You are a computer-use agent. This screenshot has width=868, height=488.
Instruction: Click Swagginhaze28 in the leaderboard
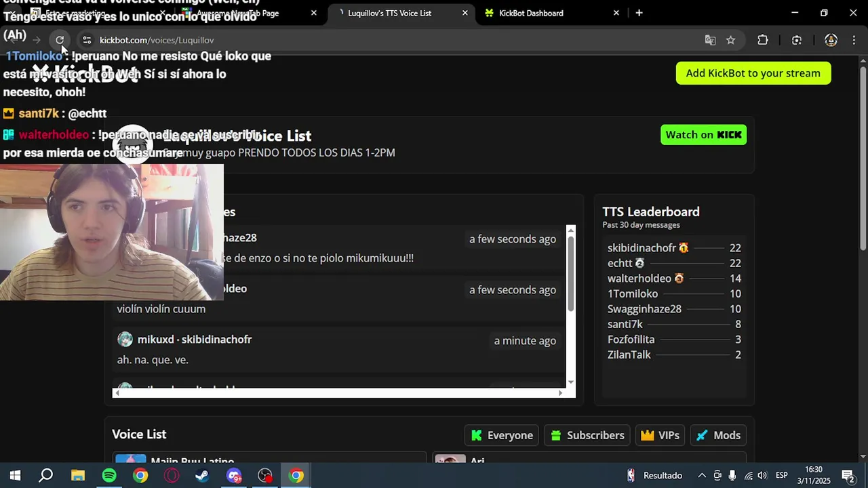pyautogui.click(x=644, y=309)
